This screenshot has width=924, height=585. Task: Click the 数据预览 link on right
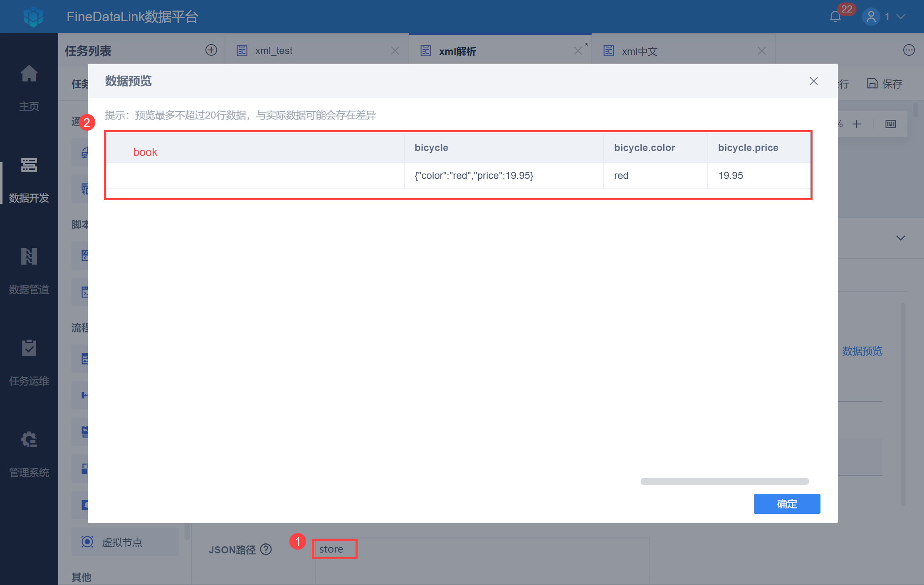pyautogui.click(x=862, y=351)
